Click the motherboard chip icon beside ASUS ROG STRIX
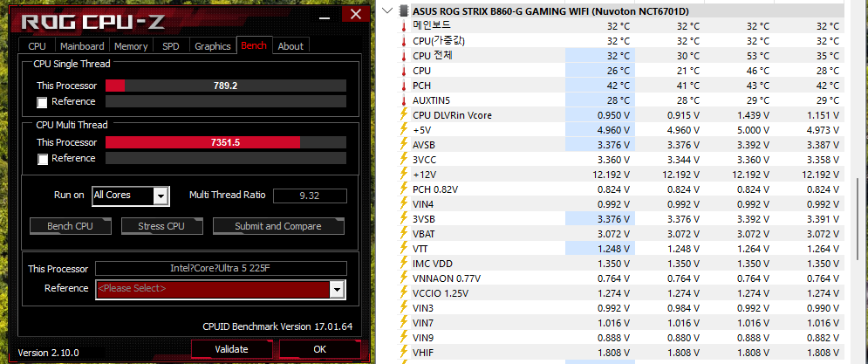 tap(404, 10)
